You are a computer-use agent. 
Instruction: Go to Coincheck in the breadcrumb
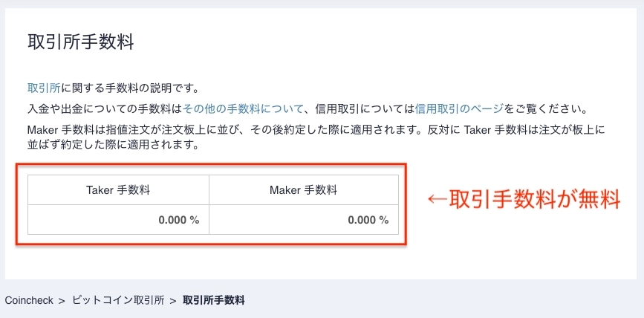click(28, 300)
